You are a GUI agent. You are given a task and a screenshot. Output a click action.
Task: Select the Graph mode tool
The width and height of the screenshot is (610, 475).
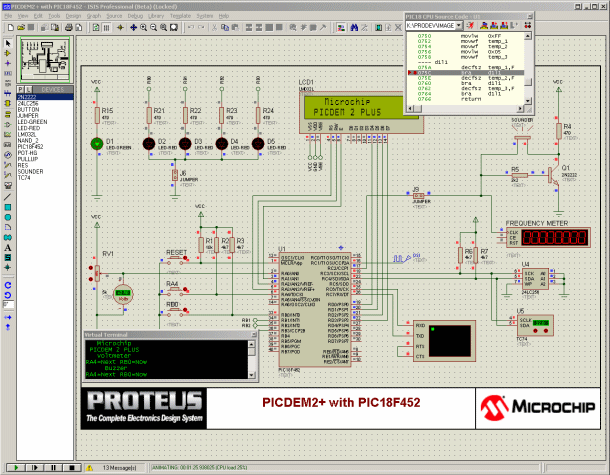click(x=8, y=134)
